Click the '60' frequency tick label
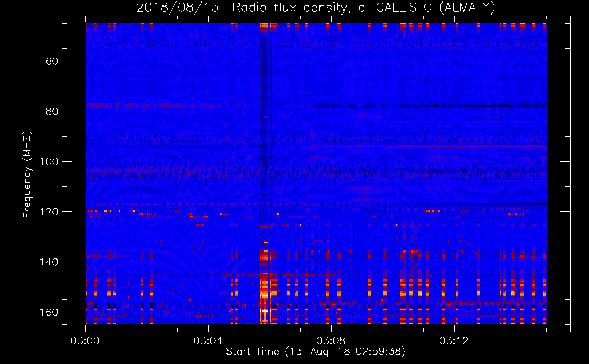 (x=52, y=61)
